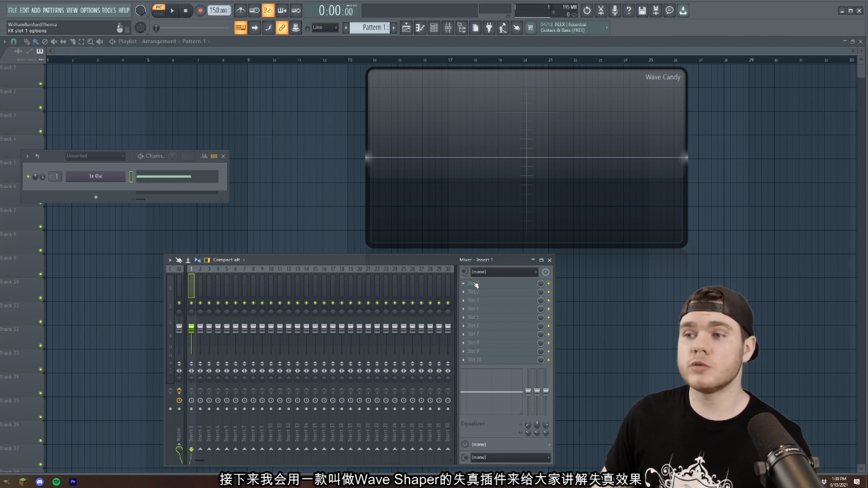Mute the 3x Osc channel LED
868x488 pixels.
pos(28,177)
